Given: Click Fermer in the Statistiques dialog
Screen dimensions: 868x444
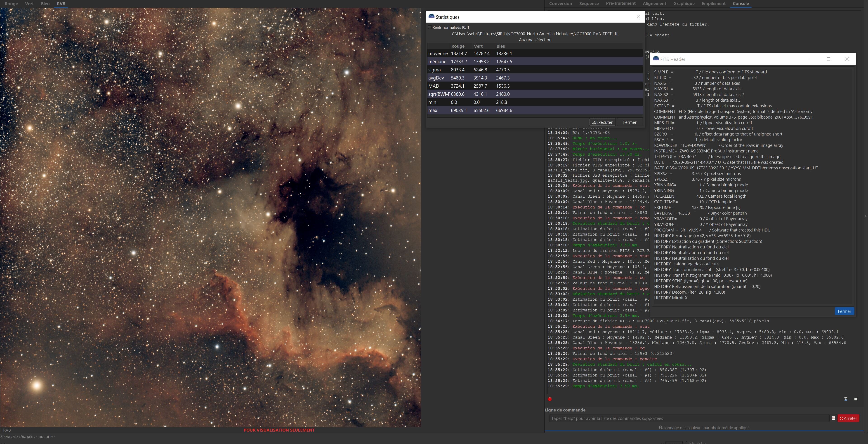Looking at the screenshot, I should coord(630,122).
